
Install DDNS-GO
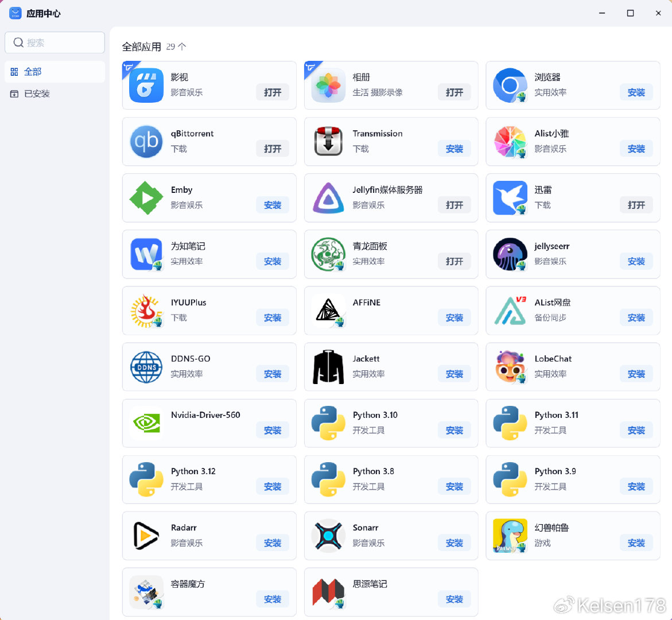[273, 374]
